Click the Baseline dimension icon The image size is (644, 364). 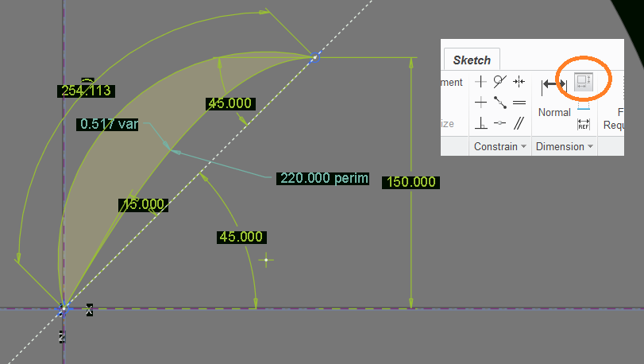click(x=583, y=106)
